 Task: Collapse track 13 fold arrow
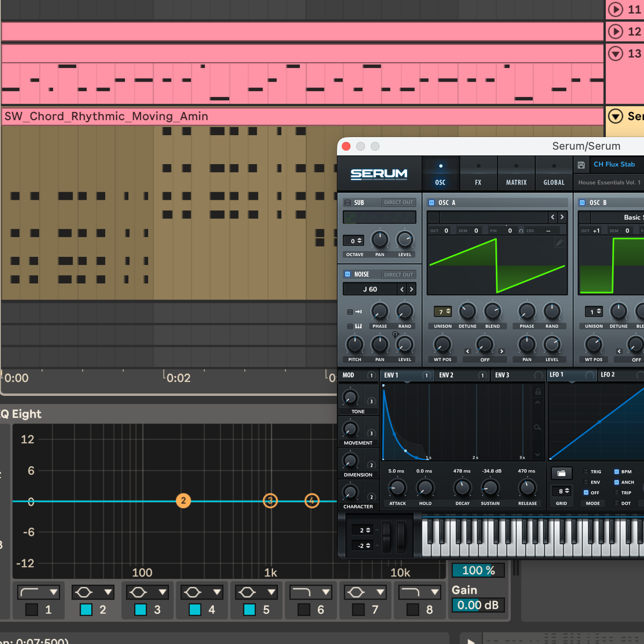tap(615, 54)
